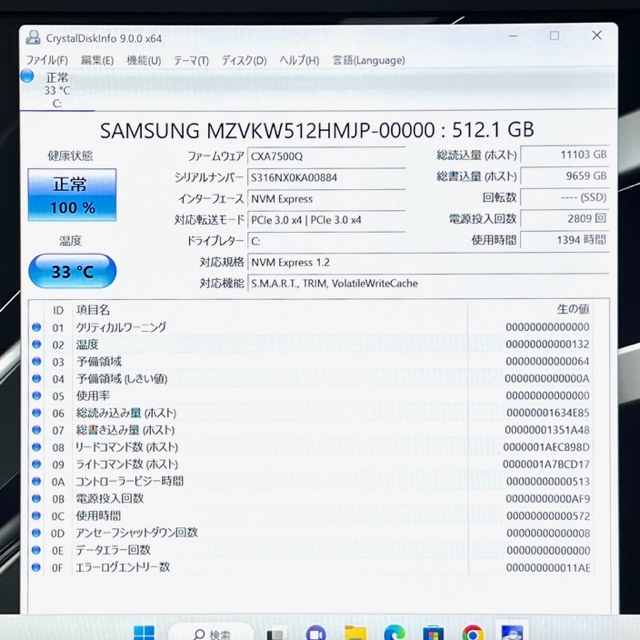This screenshot has width=640, height=640.
Task: Click total host writes value 9659 GB
Action: coord(565,176)
